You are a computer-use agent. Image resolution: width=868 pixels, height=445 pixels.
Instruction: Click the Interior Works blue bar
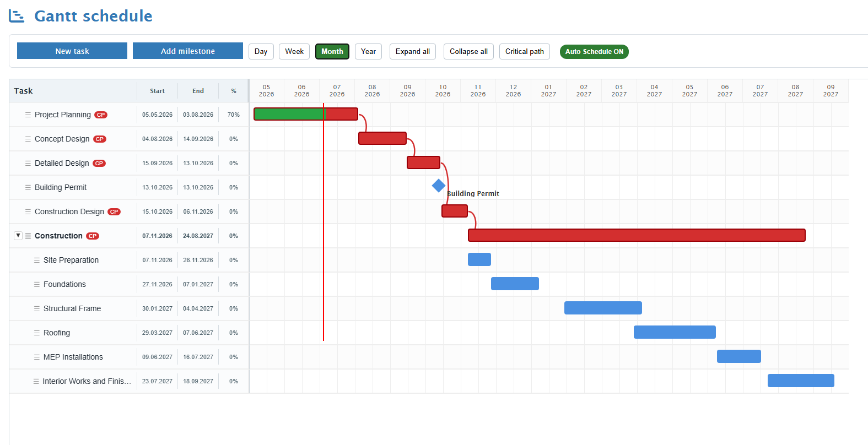[801, 381]
